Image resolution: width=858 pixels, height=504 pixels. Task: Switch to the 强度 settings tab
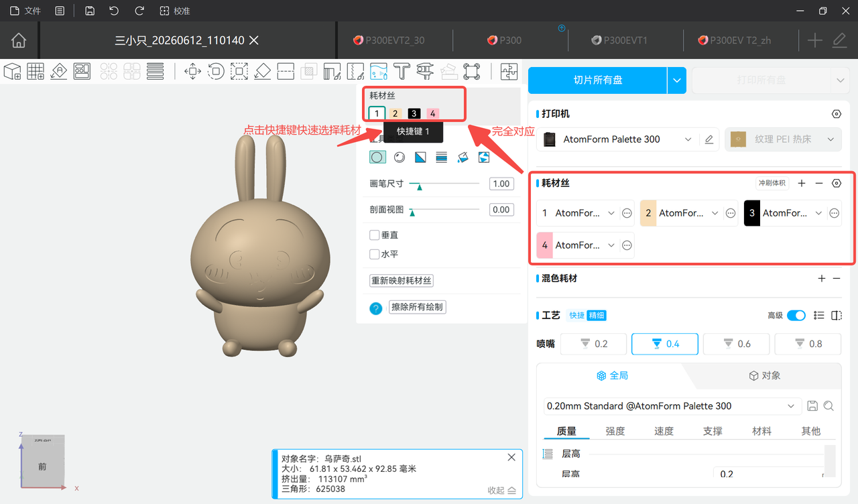point(615,431)
